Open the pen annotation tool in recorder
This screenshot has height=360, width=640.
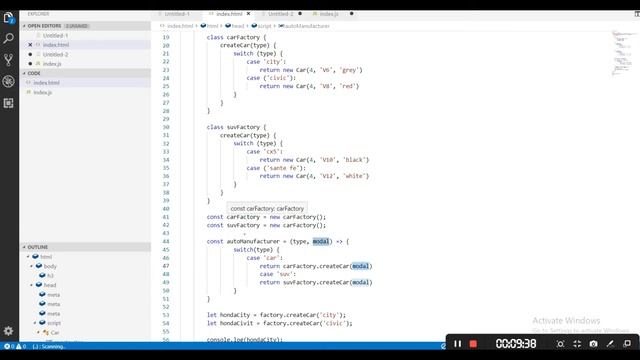pos(610,344)
